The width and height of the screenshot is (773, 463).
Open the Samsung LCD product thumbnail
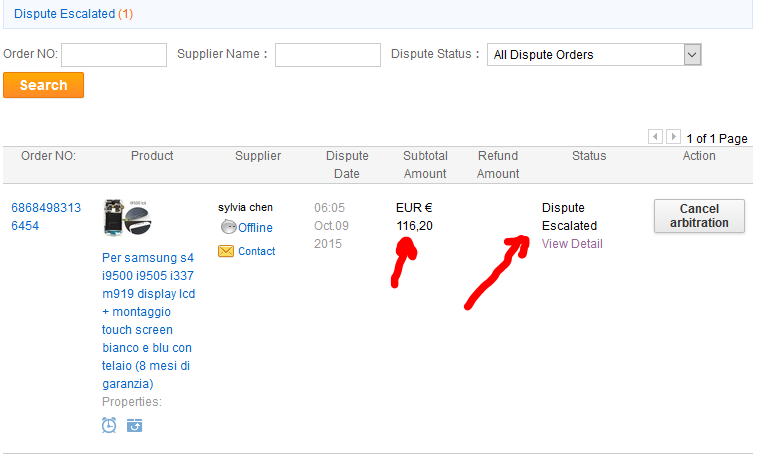point(128,217)
